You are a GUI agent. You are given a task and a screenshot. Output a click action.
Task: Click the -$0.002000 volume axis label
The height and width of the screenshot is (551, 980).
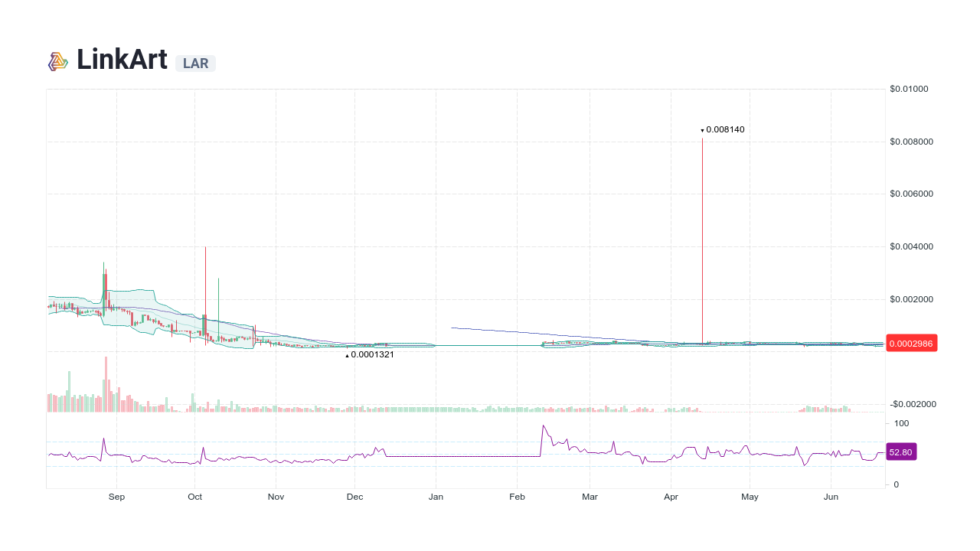(911, 404)
